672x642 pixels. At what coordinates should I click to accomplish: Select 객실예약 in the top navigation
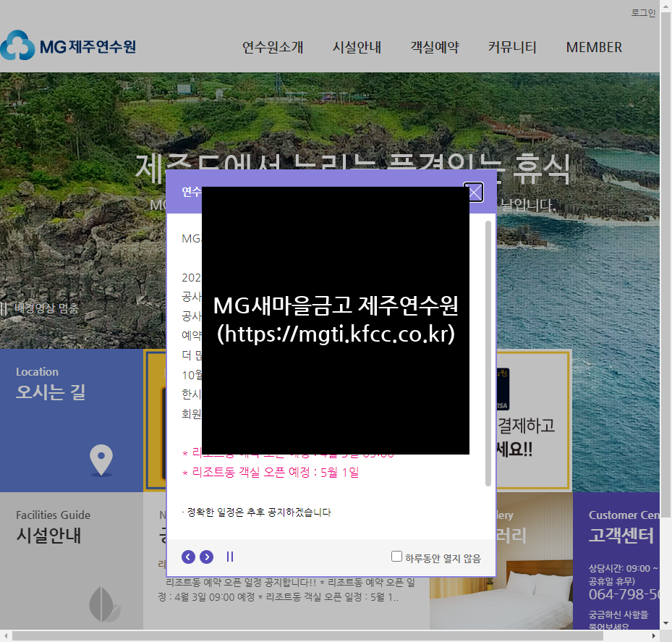pyautogui.click(x=435, y=47)
